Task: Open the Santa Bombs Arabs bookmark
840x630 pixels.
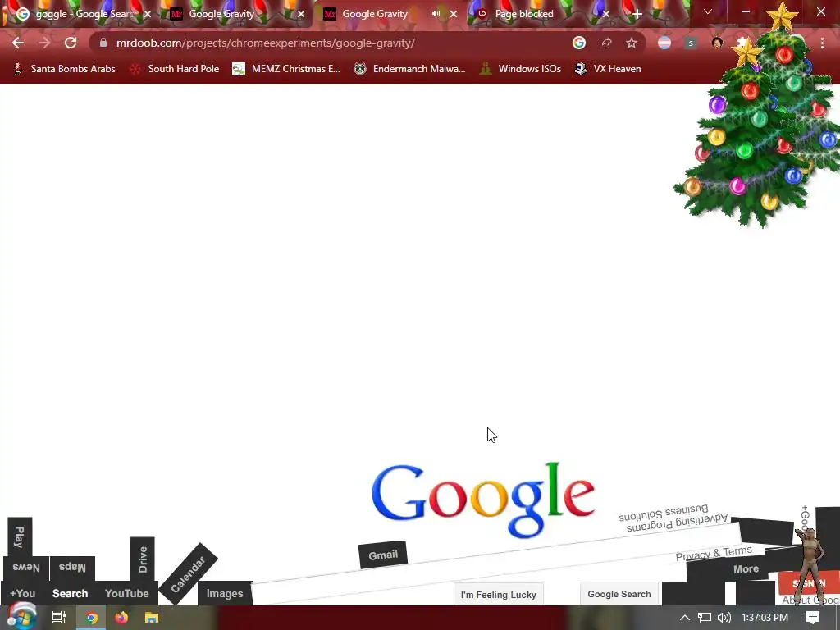Action: 64,69
